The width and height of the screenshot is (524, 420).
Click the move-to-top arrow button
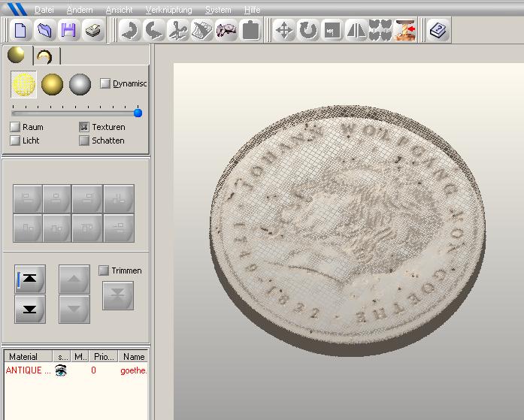30,279
